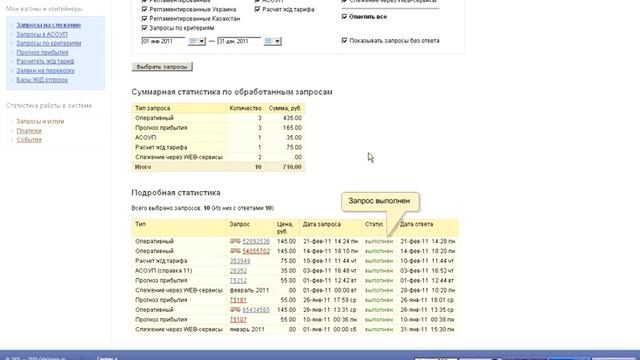Uncheck the Запросы по критериям filter checkbox
The width and height of the screenshot is (640, 360).
(x=144, y=28)
